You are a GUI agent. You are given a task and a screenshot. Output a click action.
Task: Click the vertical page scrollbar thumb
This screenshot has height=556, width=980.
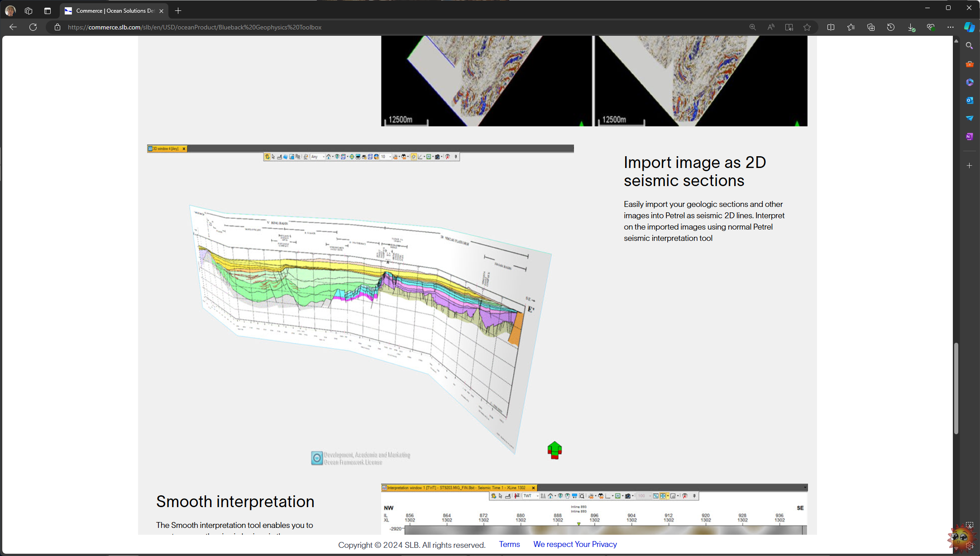pos(956,388)
